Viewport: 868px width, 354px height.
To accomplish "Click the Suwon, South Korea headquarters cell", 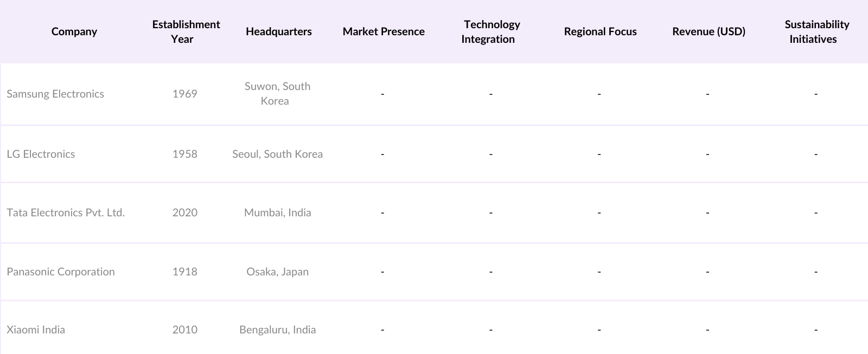I will click(277, 94).
